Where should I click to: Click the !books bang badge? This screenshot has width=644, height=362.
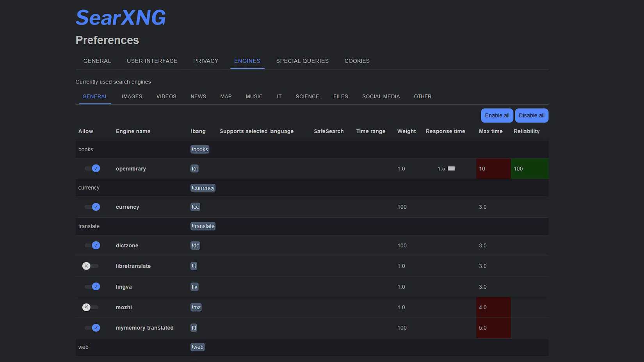coord(199,149)
